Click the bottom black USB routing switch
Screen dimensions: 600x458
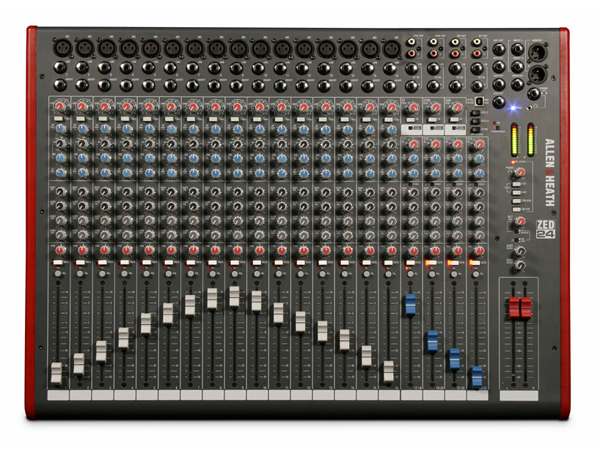pyautogui.click(x=474, y=130)
